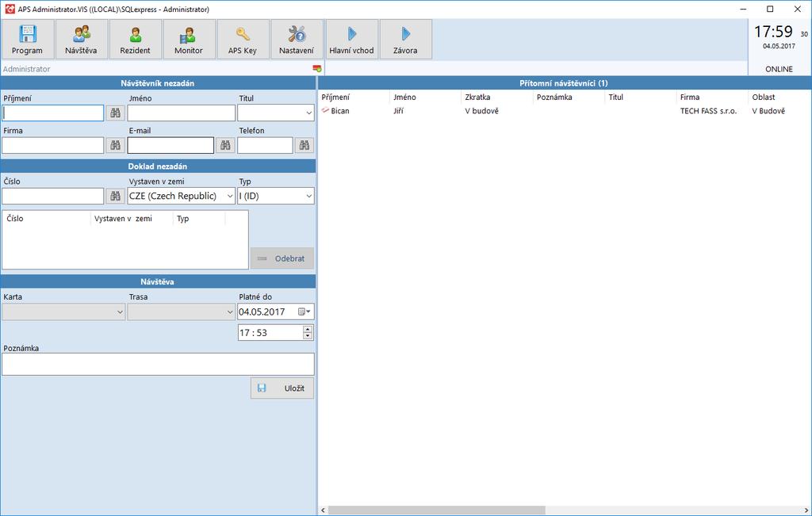
Task: Open the document Typ dropdown
Action: point(308,196)
